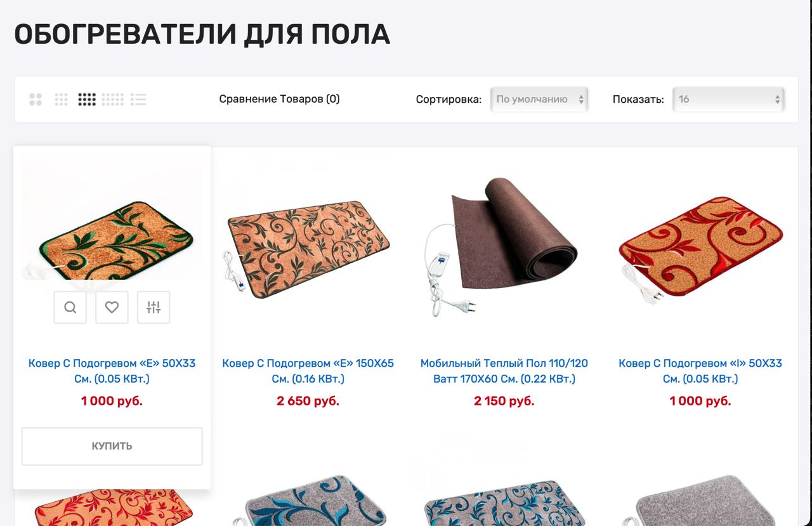Open Ковер С Подогревом «E» 50X33 link
This screenshot has width=812, height=526.
[x=112, y=371]
